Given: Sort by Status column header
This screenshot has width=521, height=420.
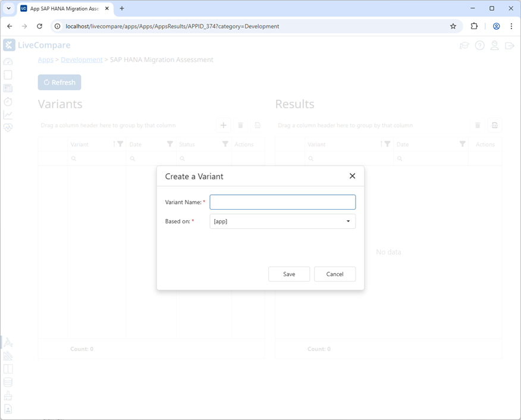Looking at the screenshot, I should [x=187, y=144].
